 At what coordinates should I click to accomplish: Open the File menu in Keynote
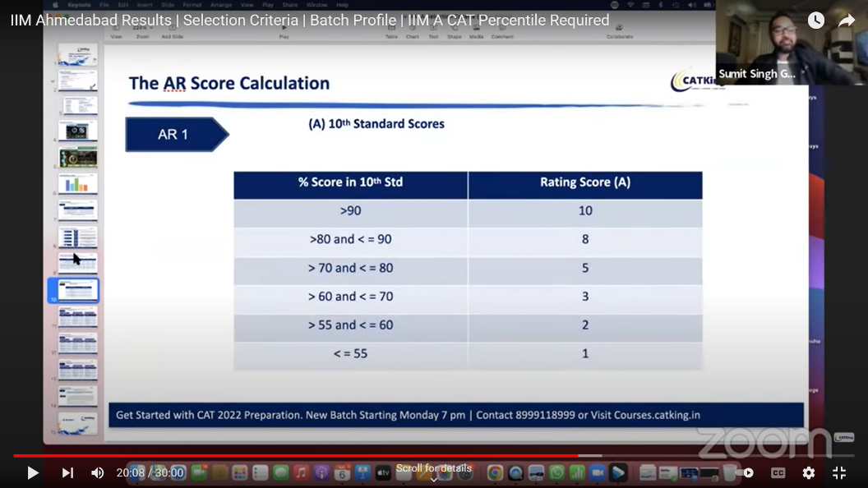[x=104, y=5]
